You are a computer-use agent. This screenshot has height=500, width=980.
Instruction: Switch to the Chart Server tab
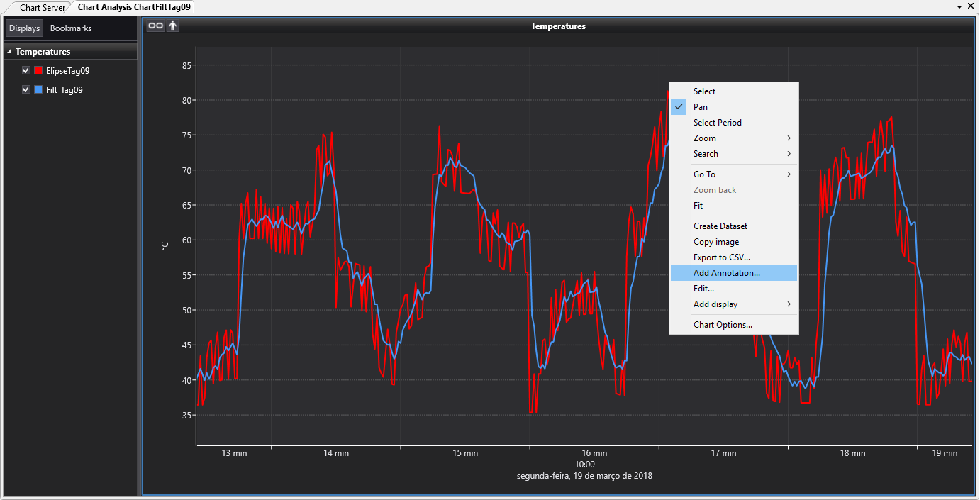[43, 8]
